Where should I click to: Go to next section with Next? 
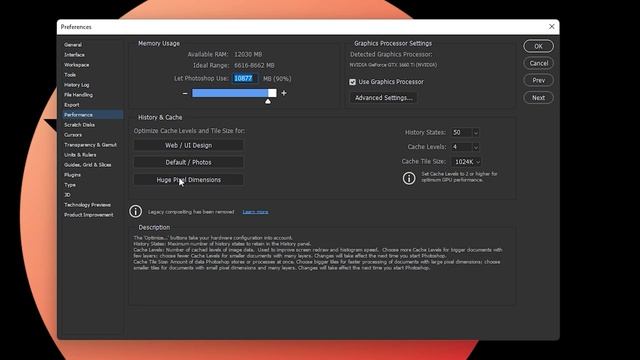[538, 98]
